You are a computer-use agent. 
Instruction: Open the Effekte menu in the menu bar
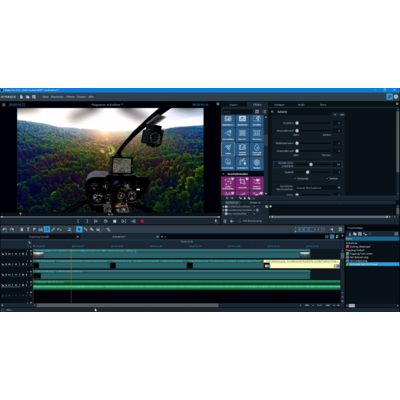(x=70, y=97)
